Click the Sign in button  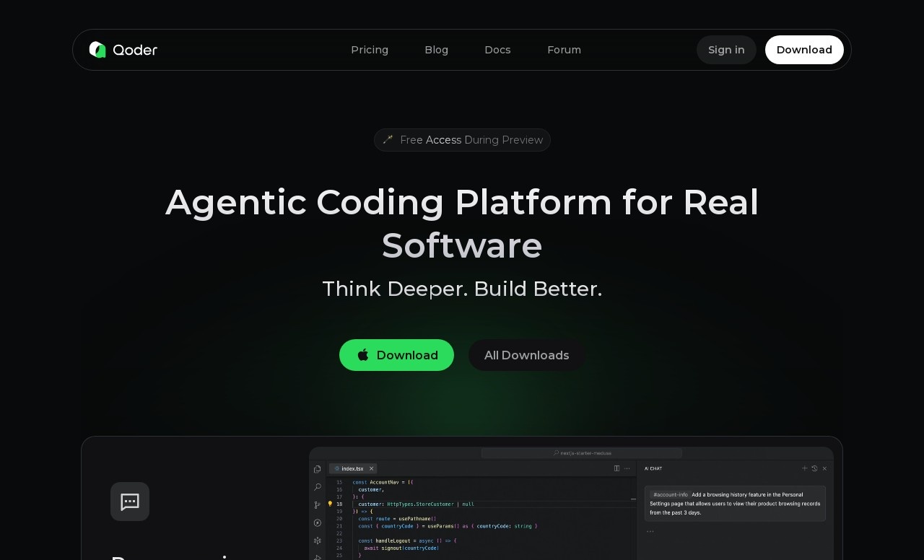[x=726, y=50]
